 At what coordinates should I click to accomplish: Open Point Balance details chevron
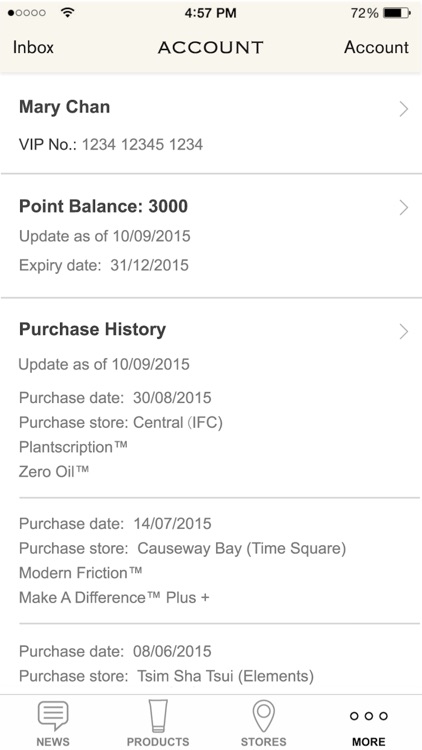tap(404, 208)
